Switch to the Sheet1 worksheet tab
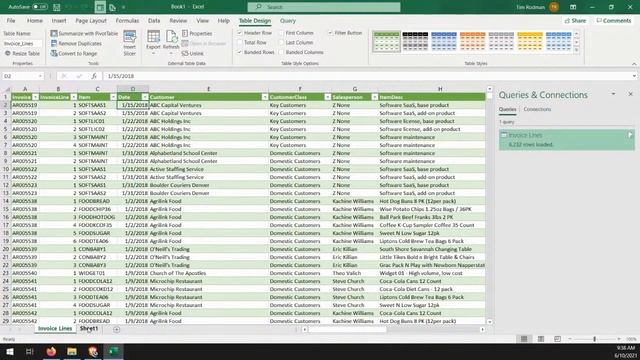The width and height of the screenshot is (640, 360). pyautogui.click(x=89, y=329)
